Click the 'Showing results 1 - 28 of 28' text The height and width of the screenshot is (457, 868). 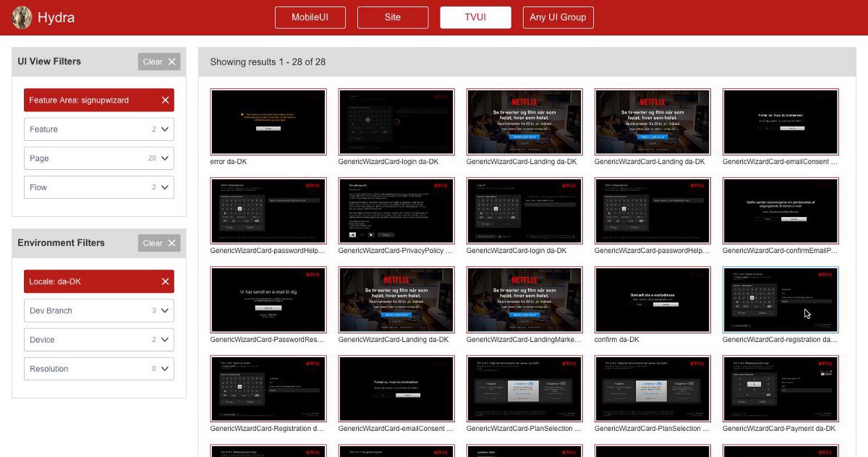[268, 62]
